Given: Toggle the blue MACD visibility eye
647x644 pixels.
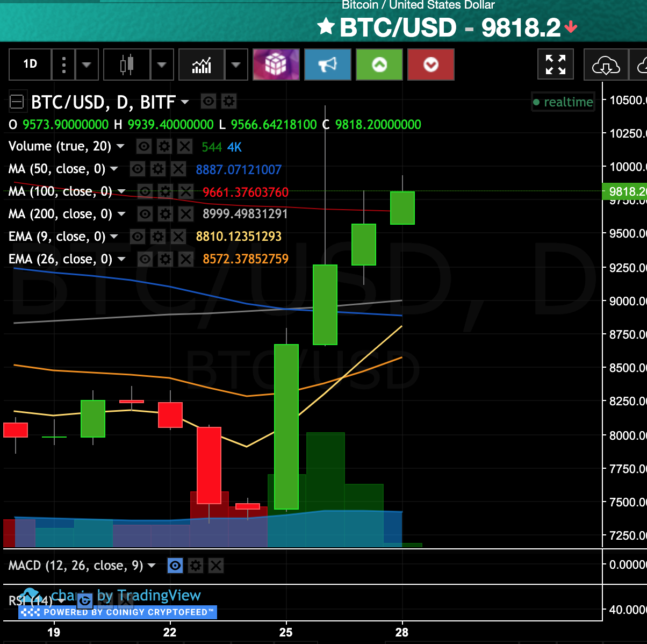Looking at the screenshot, I should click(x=175, y=566).
